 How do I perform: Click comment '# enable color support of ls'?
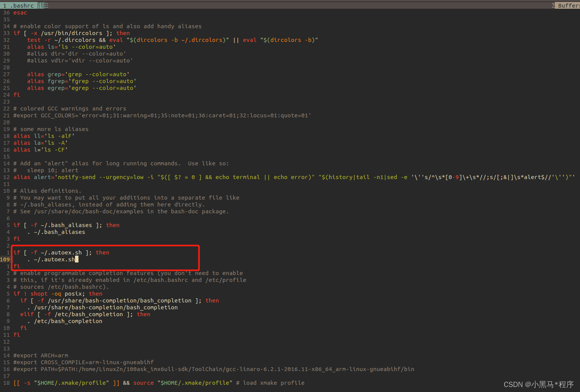coord(107,26)
